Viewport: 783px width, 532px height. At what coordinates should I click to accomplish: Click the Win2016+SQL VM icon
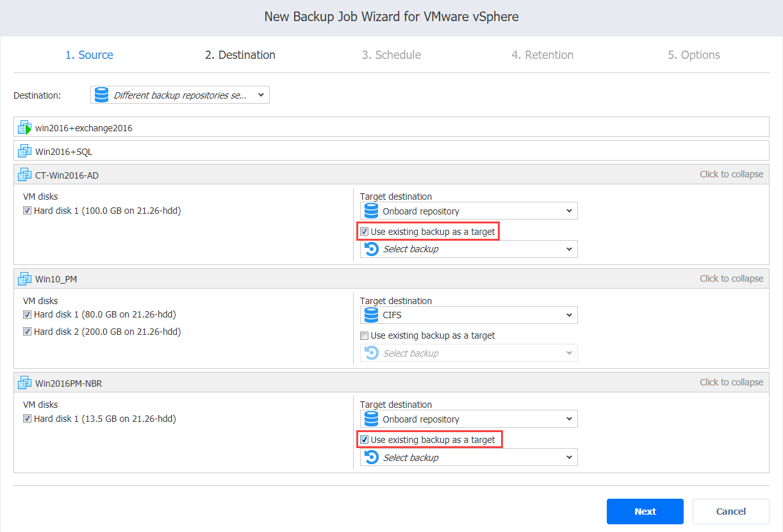[24, 151]
